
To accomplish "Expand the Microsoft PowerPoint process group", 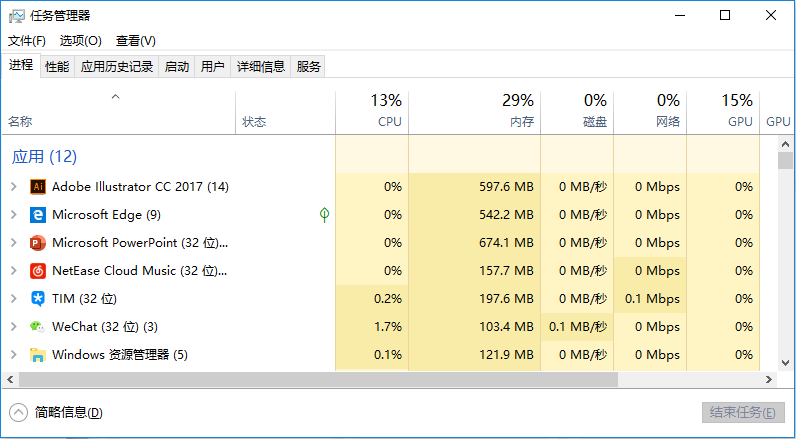I will [14, 243].
